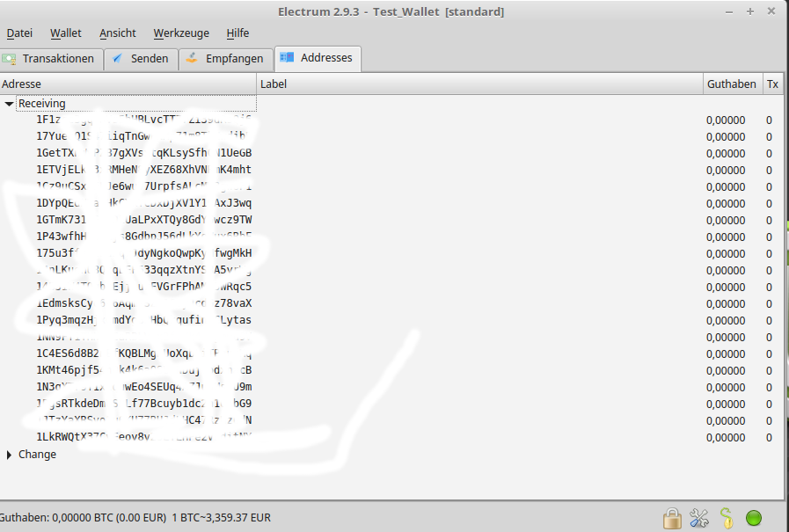The width and height of the screenshot is (789, 532).
Task: Click the Guthaben value of the 1GetTX row
Action: pyautogui.click(x=726, y=153)
